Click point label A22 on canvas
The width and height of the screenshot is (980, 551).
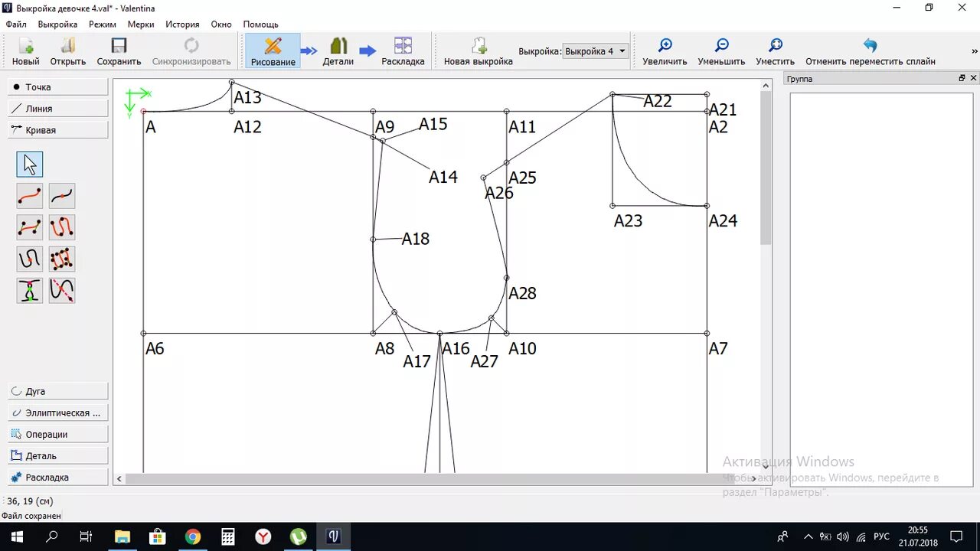click(658, 101)
